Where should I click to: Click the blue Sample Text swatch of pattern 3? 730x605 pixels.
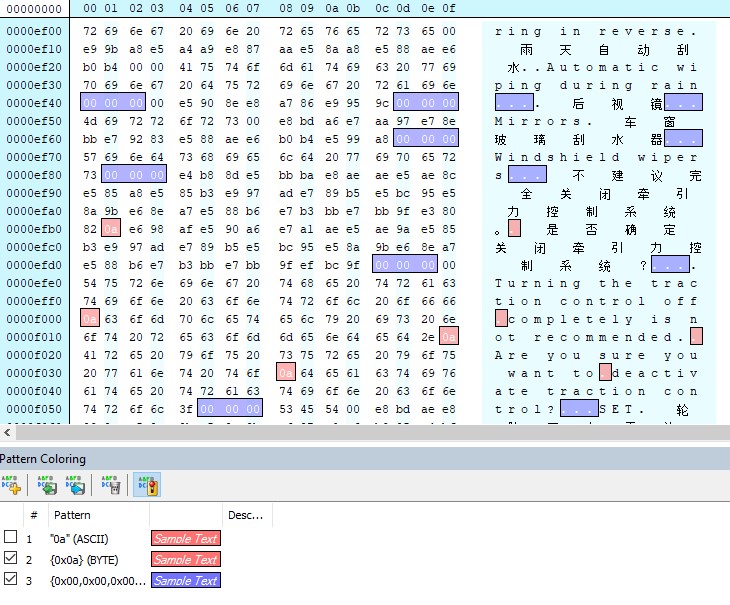point(186,580)
